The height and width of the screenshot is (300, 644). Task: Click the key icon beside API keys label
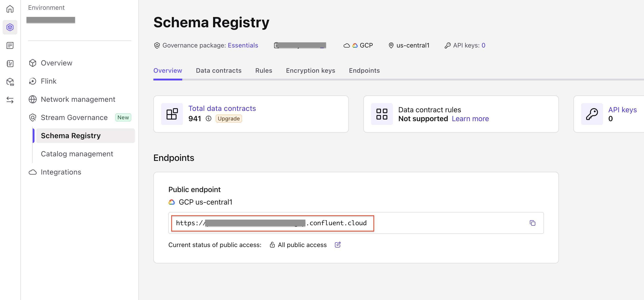(x=447, y=45)
